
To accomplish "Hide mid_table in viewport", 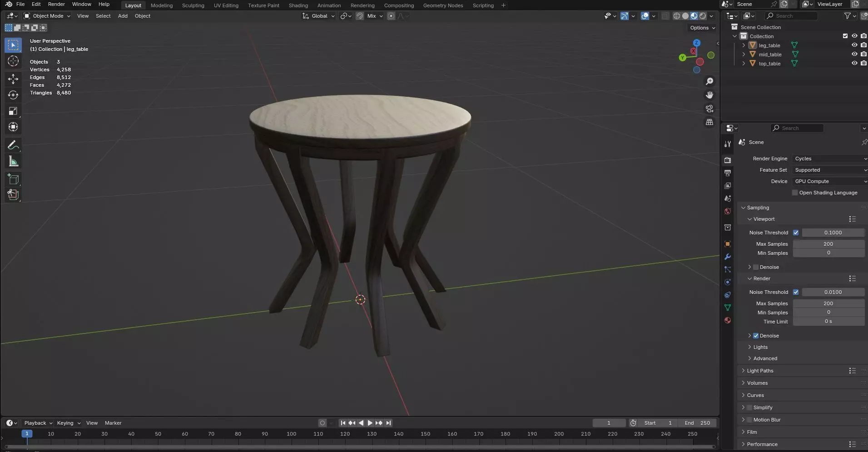I will 854,54.
